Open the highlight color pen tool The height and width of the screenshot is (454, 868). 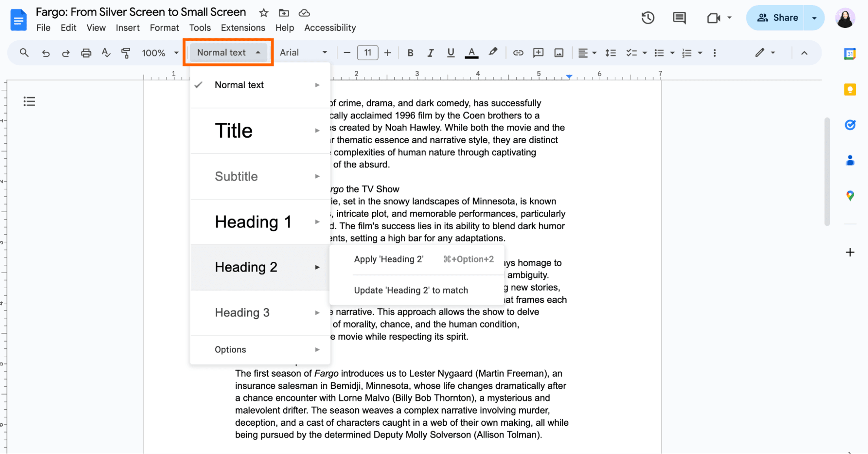(493, 53)
